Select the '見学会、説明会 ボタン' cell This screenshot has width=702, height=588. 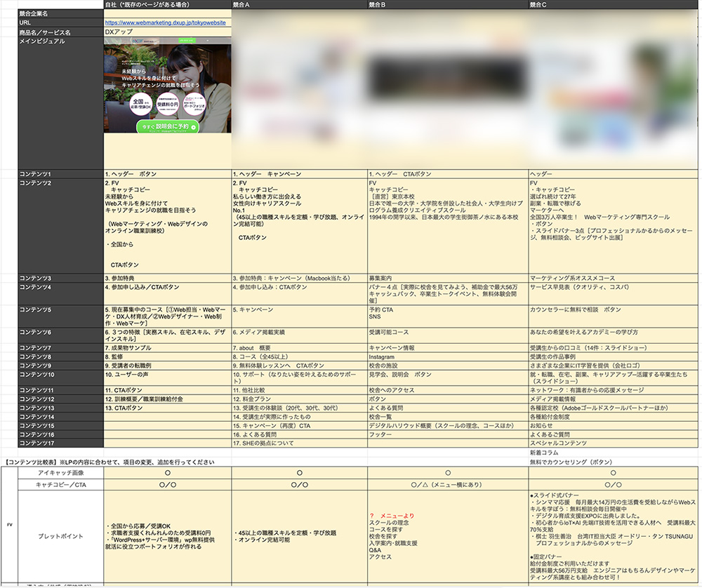[x=448, y=377]
